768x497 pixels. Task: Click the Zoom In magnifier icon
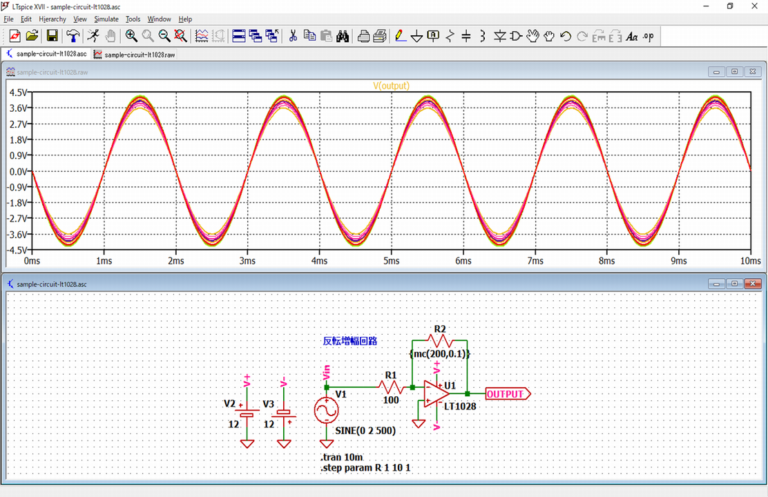(131, 36)
